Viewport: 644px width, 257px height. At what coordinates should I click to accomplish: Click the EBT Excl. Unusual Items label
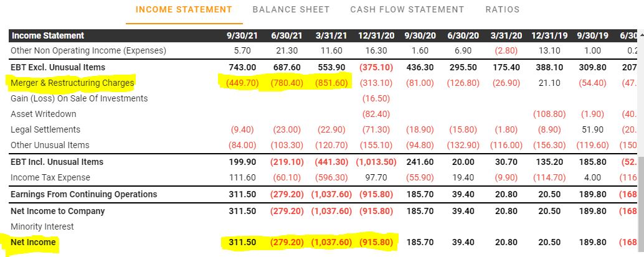click(x=58, y=67)
